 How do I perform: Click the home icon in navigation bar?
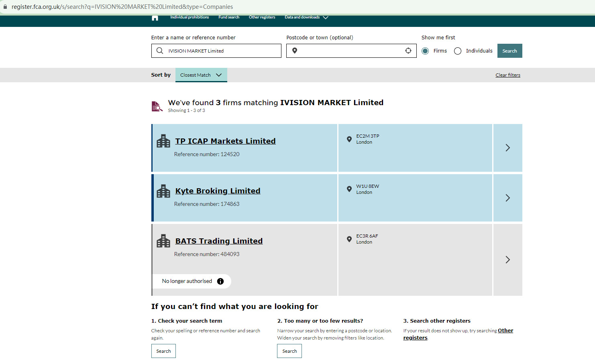155,18
